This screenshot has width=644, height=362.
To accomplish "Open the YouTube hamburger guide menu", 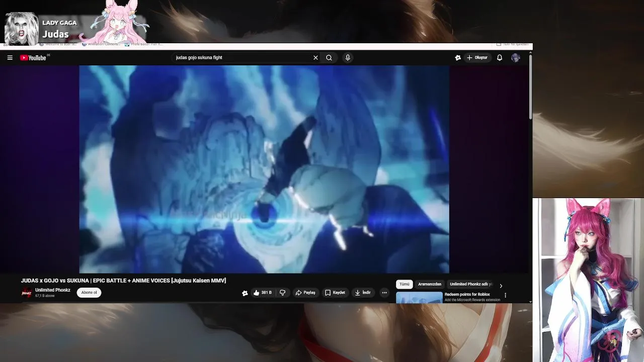I will point(10,58).
